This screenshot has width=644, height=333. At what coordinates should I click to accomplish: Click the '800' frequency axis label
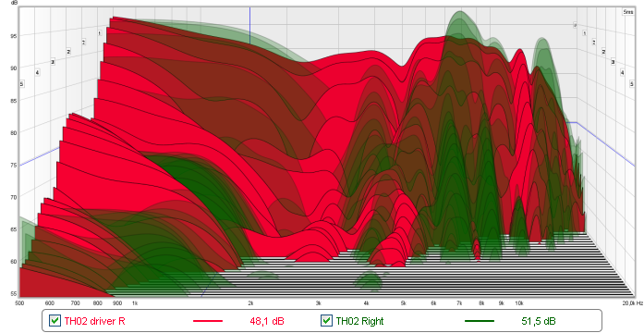tap(97, 303)
